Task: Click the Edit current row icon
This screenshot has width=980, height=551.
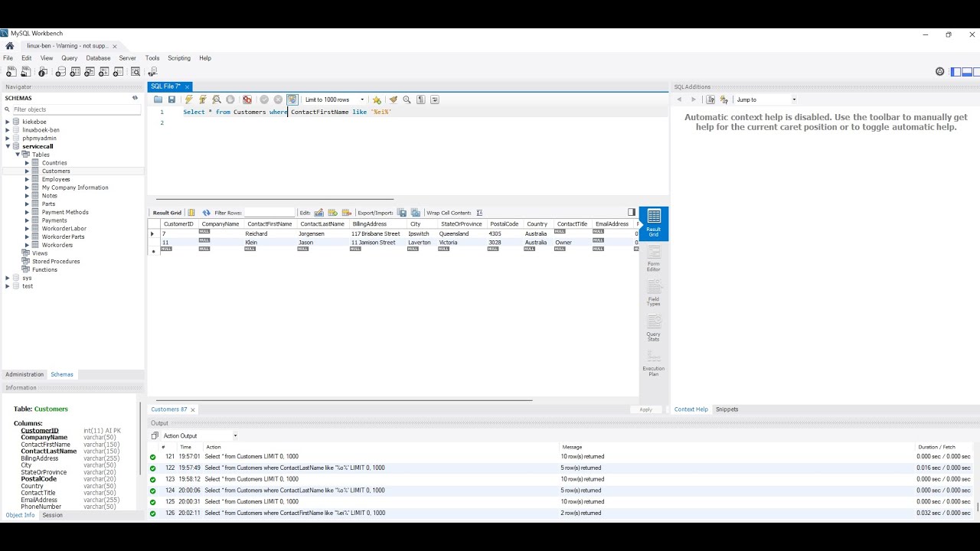Action: coord(319,213)
